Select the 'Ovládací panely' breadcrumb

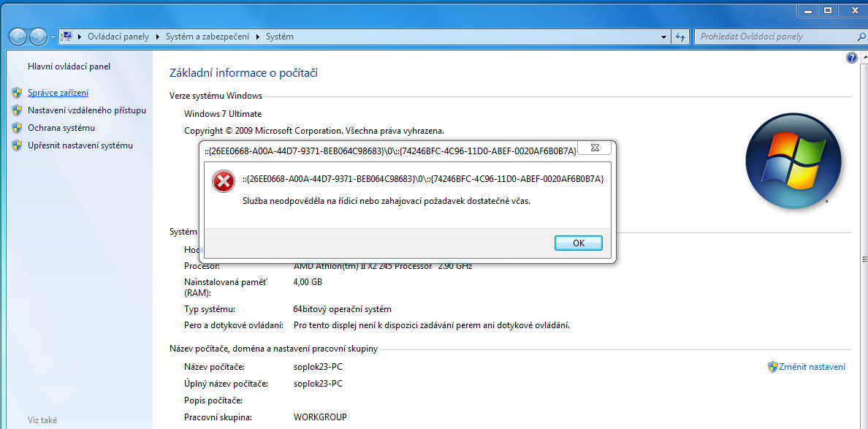(118, 37)
